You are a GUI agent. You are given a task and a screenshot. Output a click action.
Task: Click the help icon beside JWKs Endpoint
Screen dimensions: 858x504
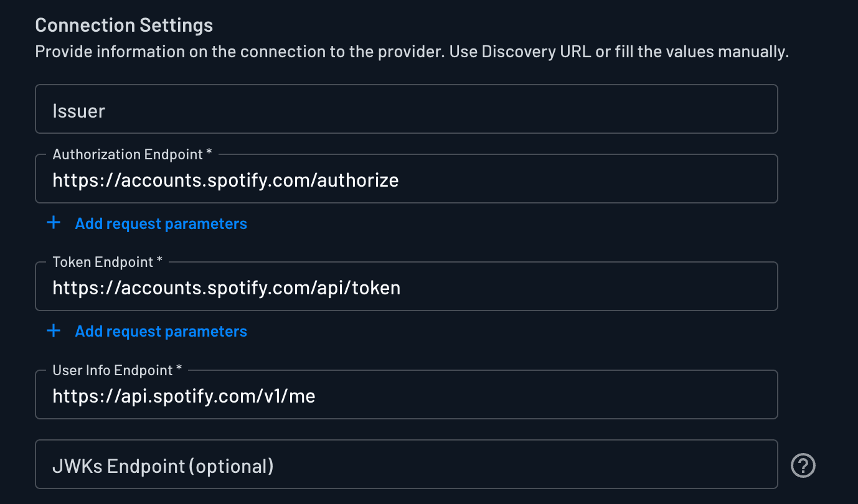click(x=803, y=465)
